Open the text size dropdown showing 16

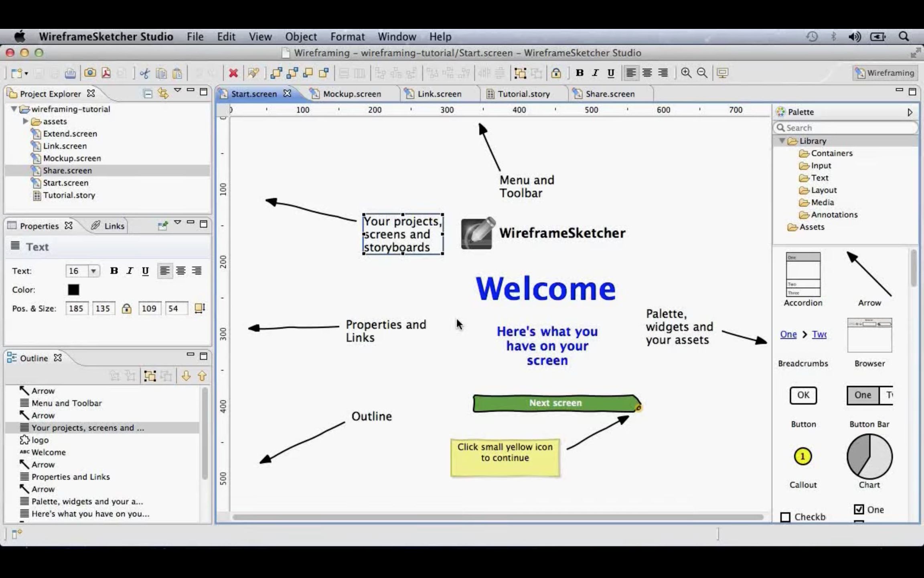tap(93, 271)
